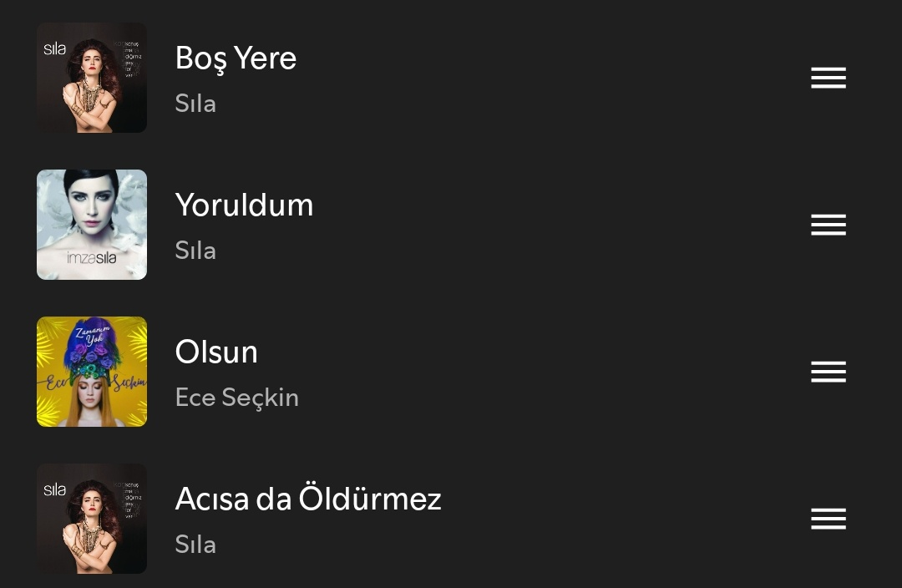
Task: Play the song Boş Yere
Action: point(236,58)
